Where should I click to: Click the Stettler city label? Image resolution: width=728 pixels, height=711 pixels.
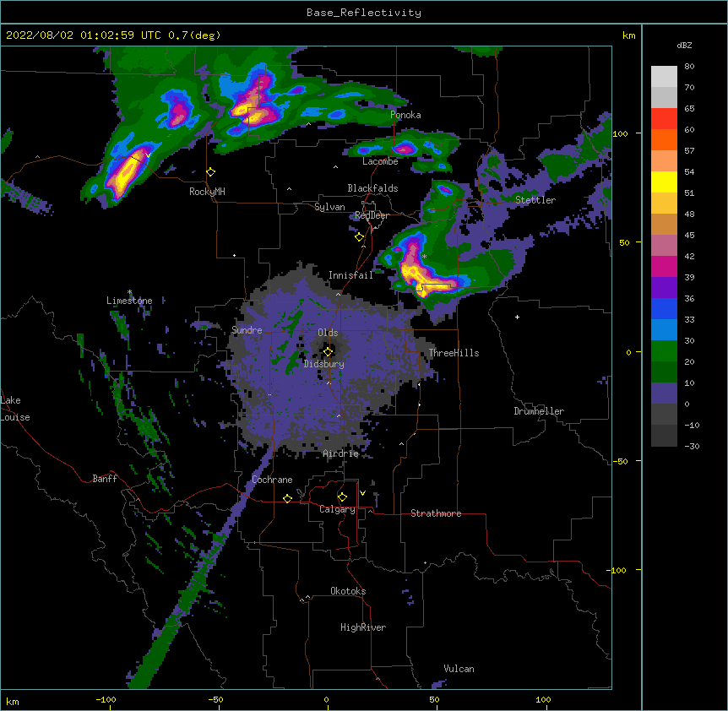click(x=535, y=200)
